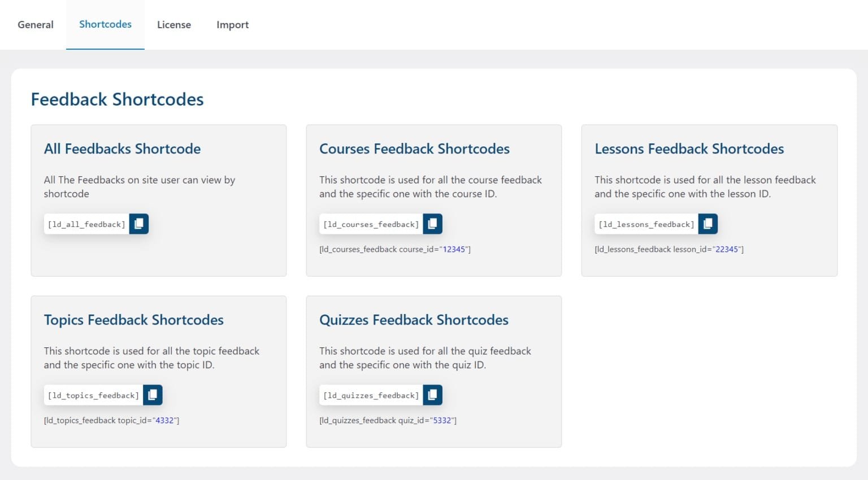Click the Topics Feedback Shortcodes title
This screenshot has width=868, height=480.
[133, 320]
